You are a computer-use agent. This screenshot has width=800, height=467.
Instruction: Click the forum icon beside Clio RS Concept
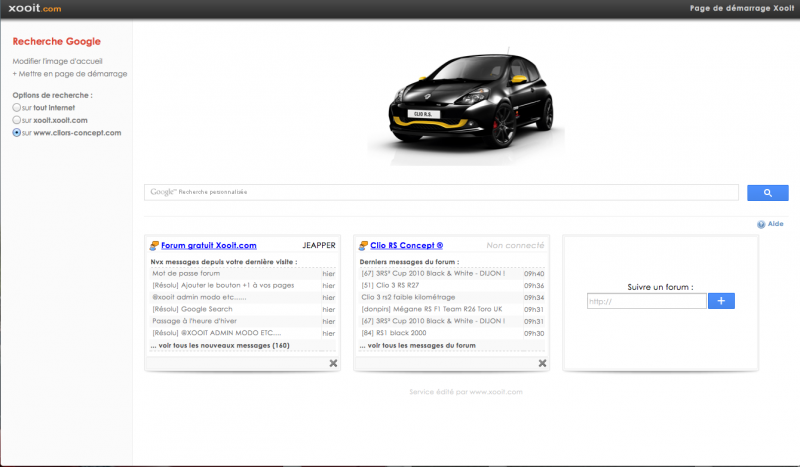click(363, 245)
